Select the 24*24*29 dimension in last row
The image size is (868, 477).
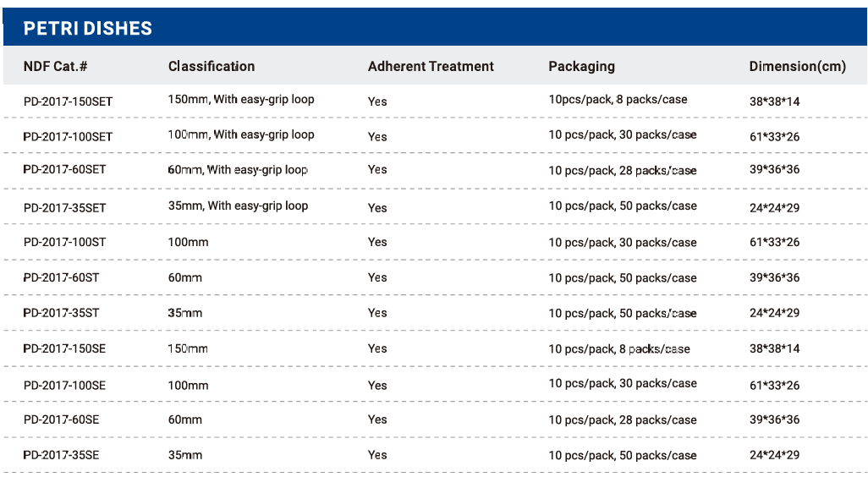click(x=774, y=455)
